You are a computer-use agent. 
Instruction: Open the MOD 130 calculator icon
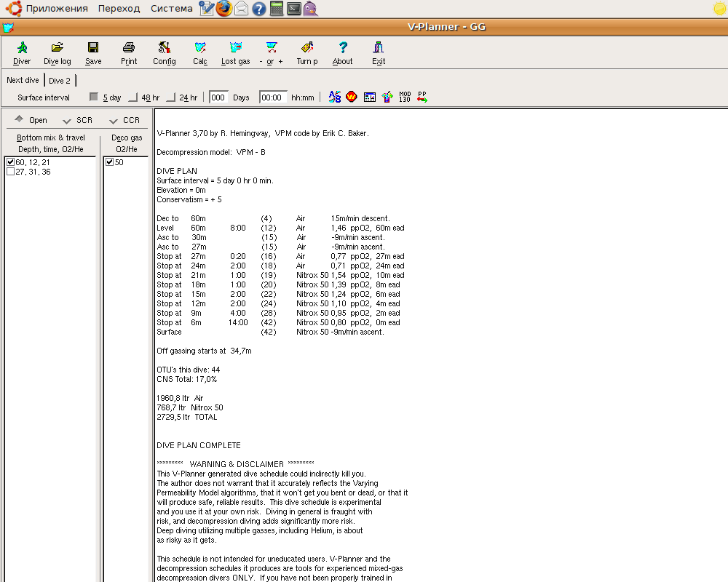(x=405, y=97)
